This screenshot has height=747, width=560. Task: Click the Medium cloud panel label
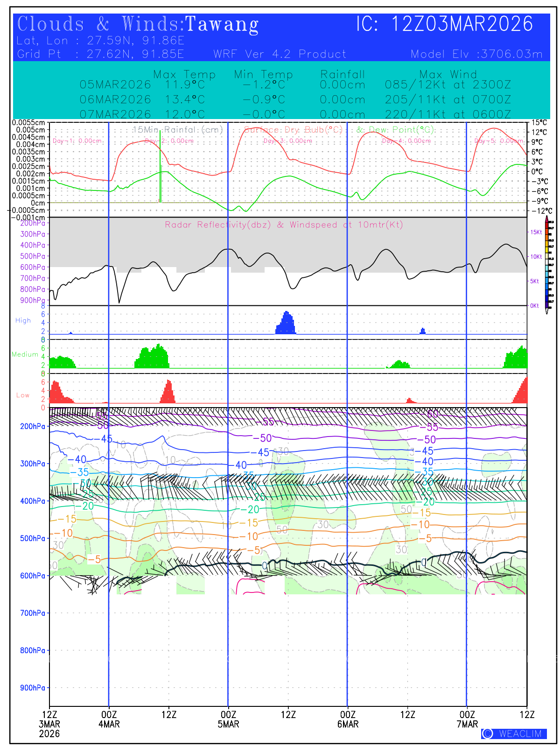[x=25, y=354]
